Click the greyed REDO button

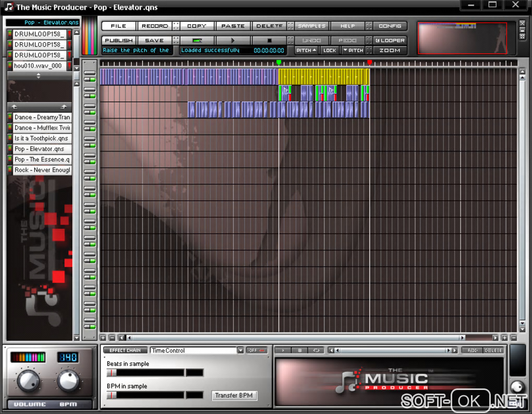[347, 40]
